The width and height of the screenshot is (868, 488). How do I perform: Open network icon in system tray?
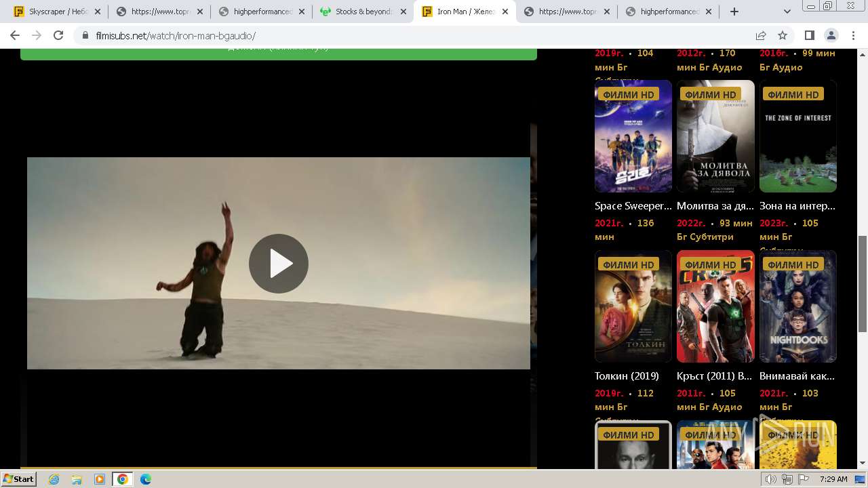coord(787,479)
